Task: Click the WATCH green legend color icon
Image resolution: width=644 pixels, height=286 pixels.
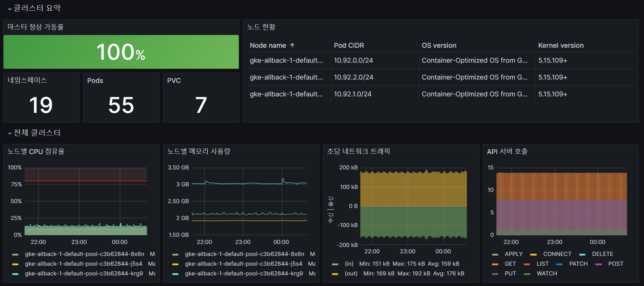Action: click(x=527, y=274)
